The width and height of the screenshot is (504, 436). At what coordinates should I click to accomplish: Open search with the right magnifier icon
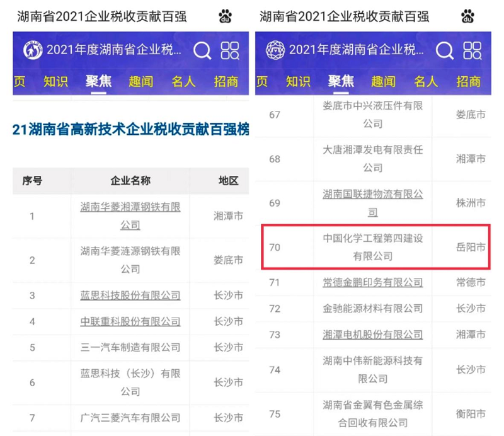445,50
